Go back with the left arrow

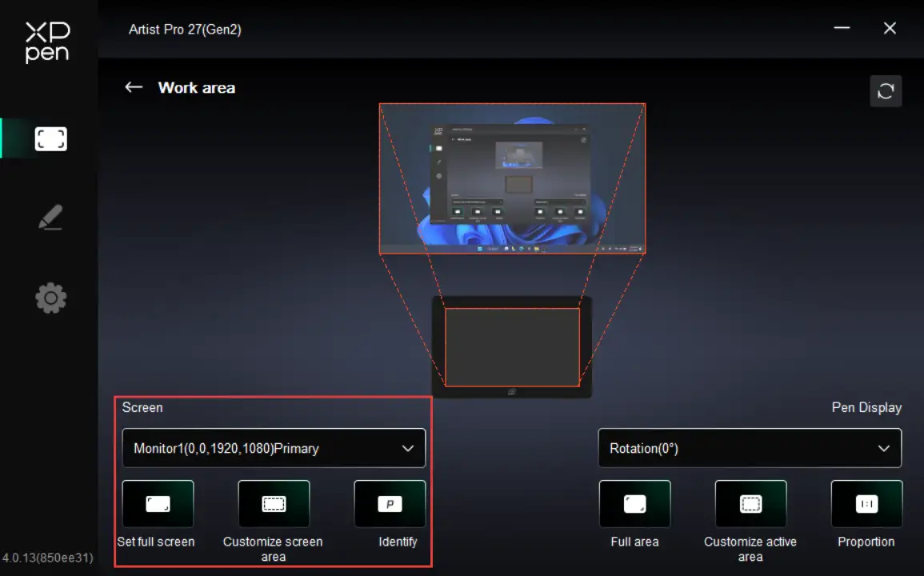(134, 87)
